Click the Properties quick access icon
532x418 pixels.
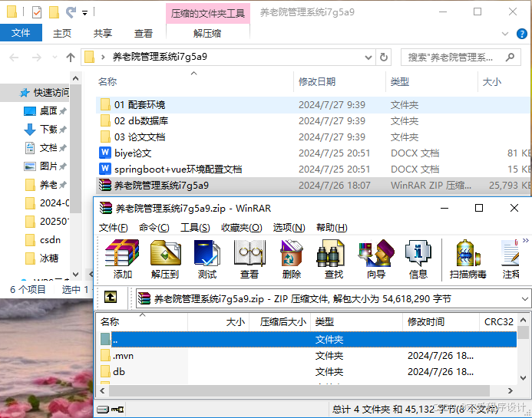click(x=36, y=12)
